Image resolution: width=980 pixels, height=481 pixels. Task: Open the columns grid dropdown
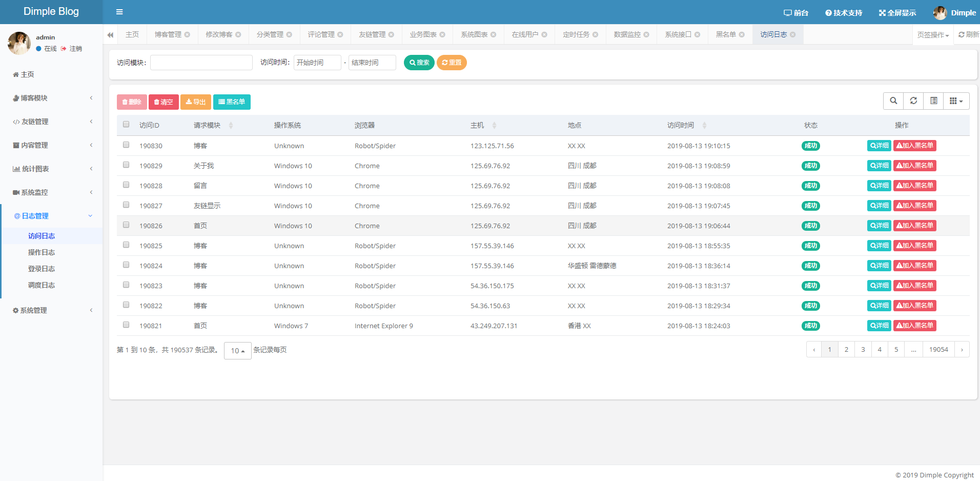(x=956, y=101)
